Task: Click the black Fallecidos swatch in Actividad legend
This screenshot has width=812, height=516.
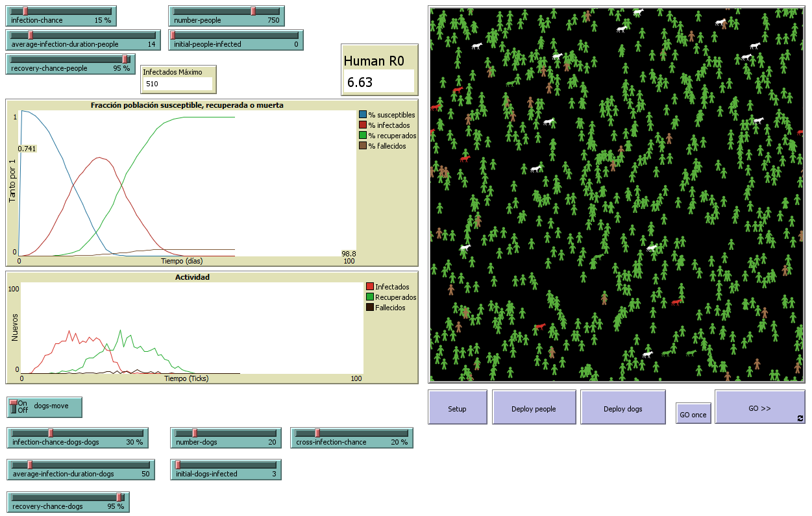Action: [370, 308]
